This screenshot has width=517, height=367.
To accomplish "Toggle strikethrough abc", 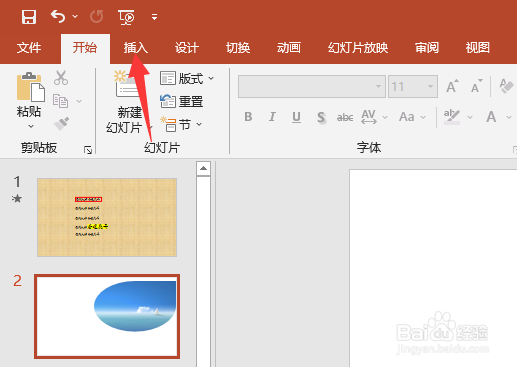I will coord(345,117).
